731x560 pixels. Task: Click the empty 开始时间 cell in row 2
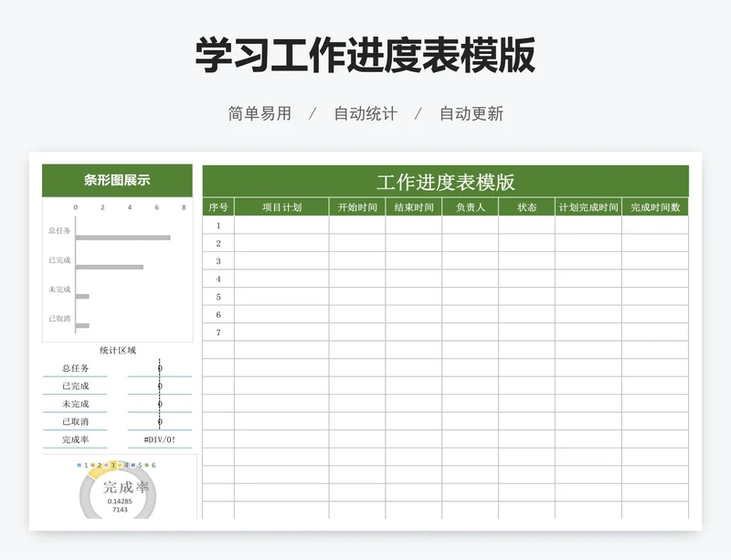point(357,243)
